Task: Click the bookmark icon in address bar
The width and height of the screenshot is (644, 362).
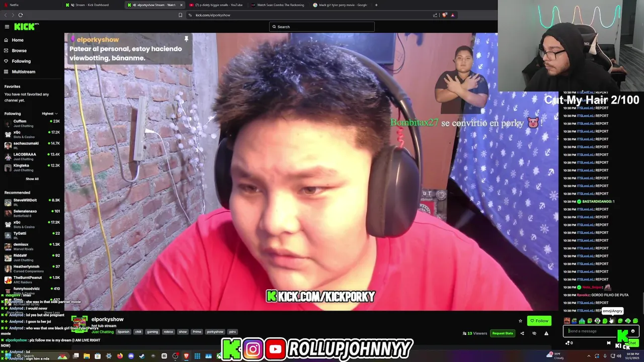Action: click(180, 15)
